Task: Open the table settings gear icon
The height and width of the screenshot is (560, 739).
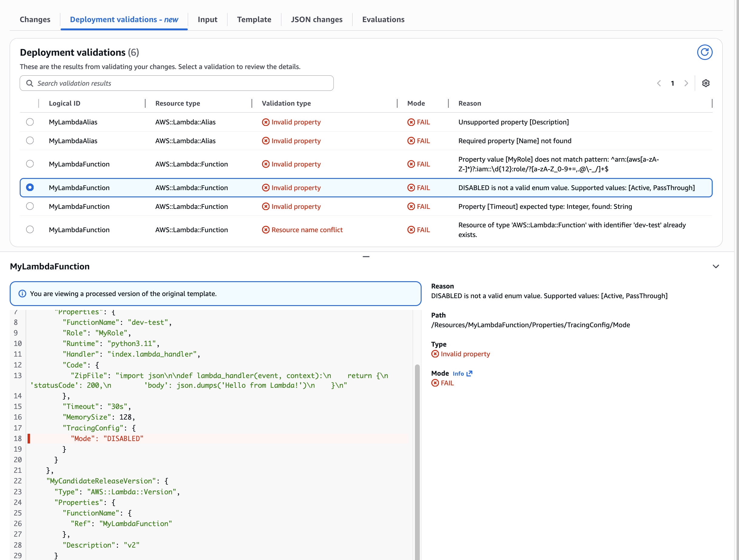Action: (706, 83)
